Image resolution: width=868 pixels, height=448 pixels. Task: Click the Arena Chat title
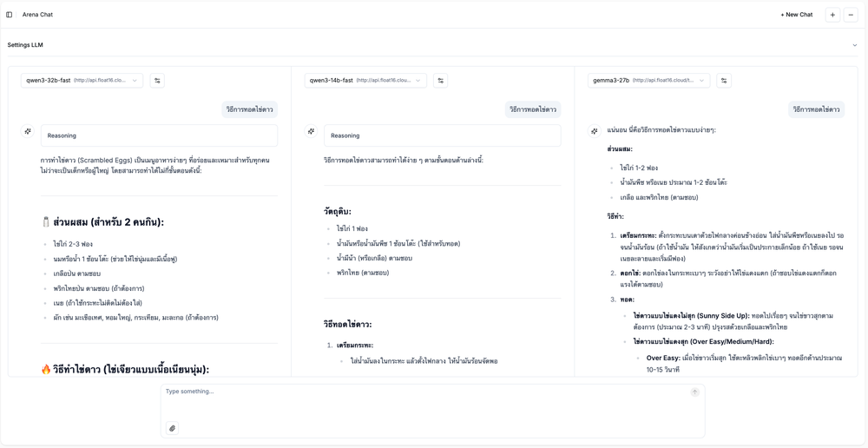tap(37, 15)
